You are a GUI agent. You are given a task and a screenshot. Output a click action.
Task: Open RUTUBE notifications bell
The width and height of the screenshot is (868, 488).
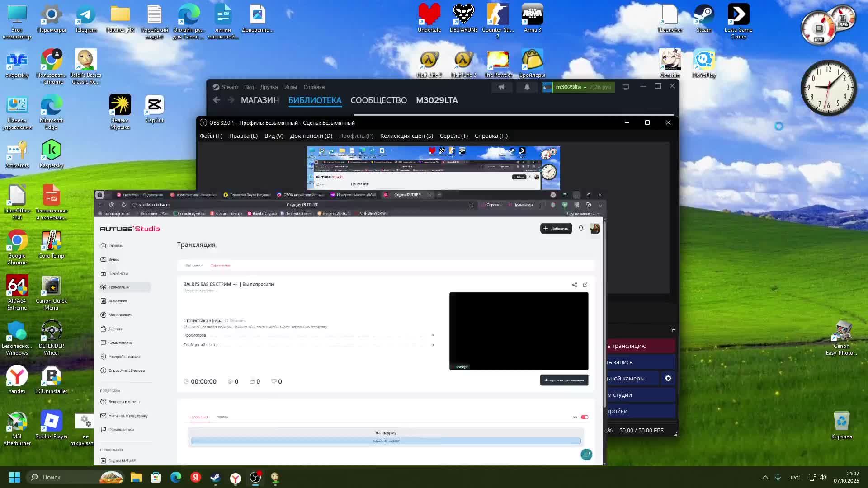click(581, 229)
